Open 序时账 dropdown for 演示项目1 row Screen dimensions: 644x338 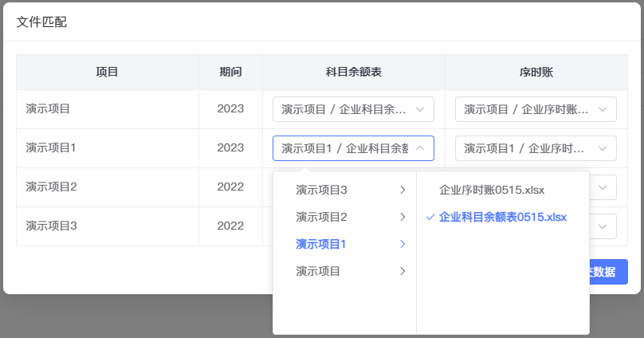point(536,148)
